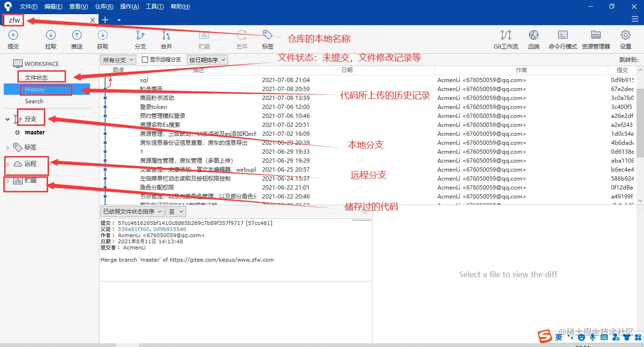Open the 文件(F) menu
Screen dimensions: 644x347
28,7
